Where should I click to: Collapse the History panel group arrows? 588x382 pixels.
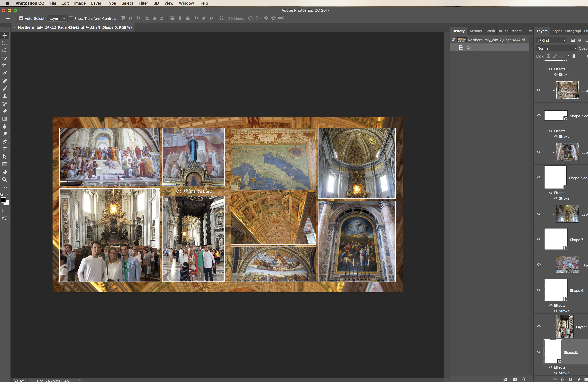pos(530,25)
